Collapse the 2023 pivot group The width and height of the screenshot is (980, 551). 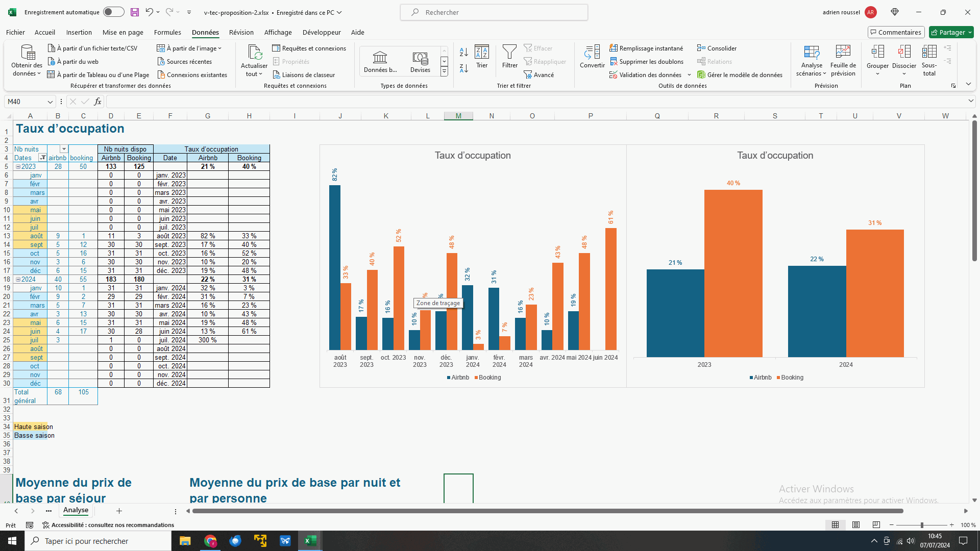coord(18,167)
